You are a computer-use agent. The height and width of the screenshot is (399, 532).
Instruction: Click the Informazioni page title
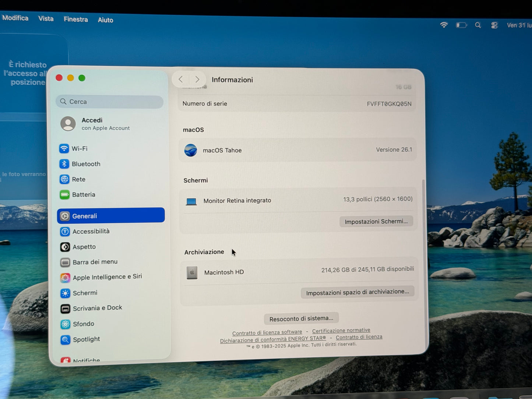click(x=232, y=80)
